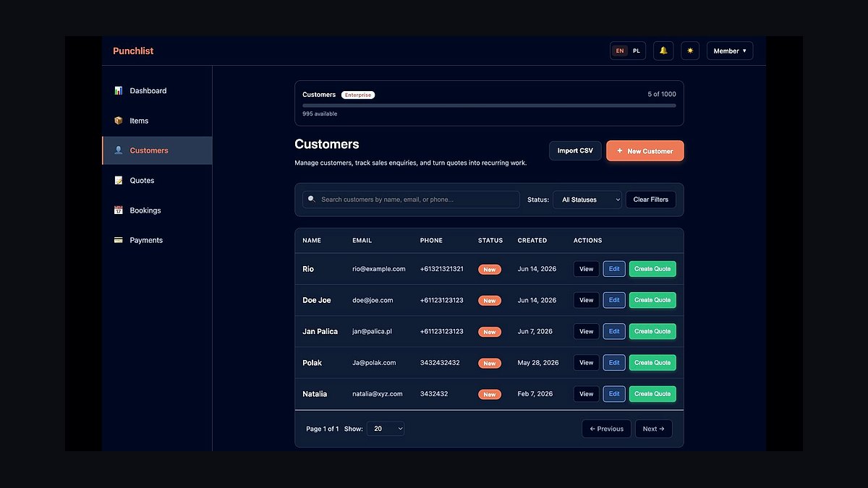Viewport: 868px width, 488px height.
Task: Click the name Jan Palica
Action: [320, 331]
